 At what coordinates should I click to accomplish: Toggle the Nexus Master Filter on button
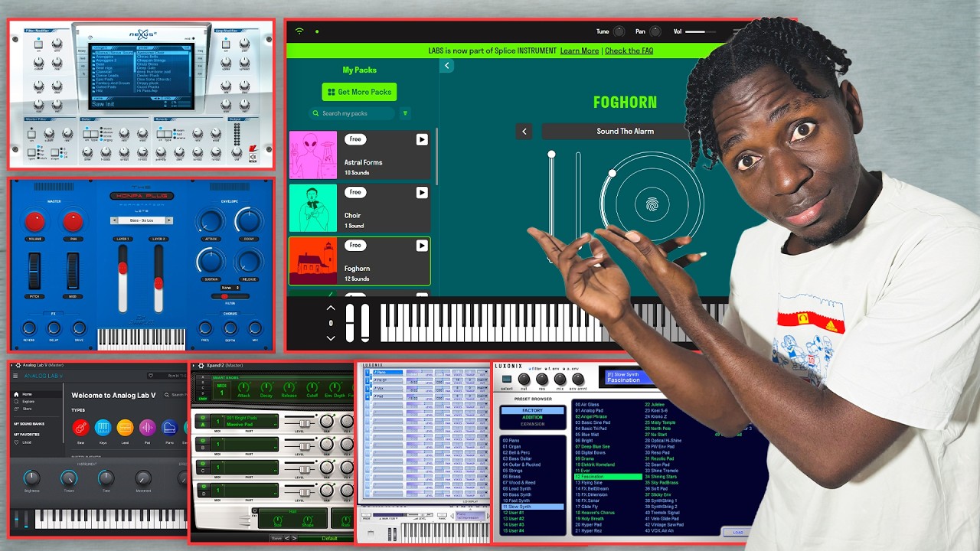click(x=32, y=133)
